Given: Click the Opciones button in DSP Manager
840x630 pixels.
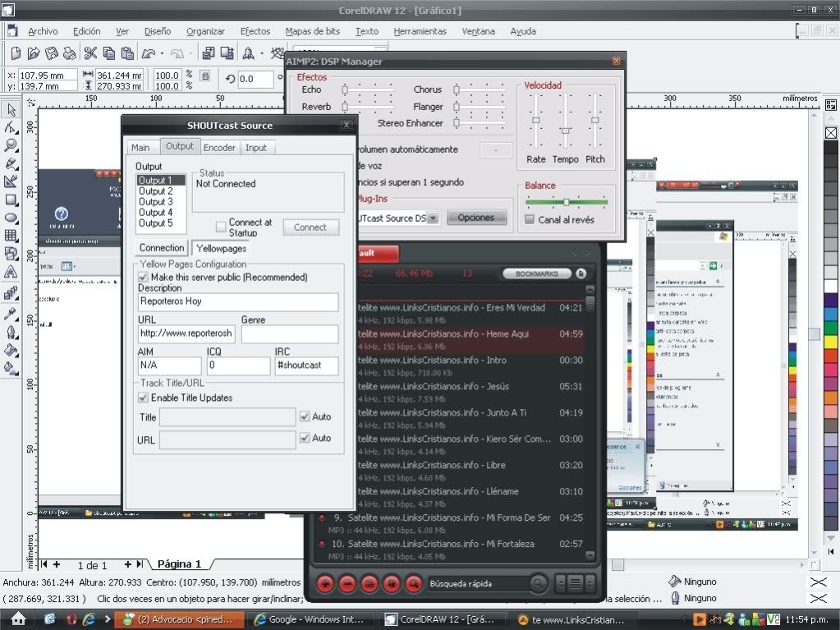Looking at the screenshot, I should point(476,218).
